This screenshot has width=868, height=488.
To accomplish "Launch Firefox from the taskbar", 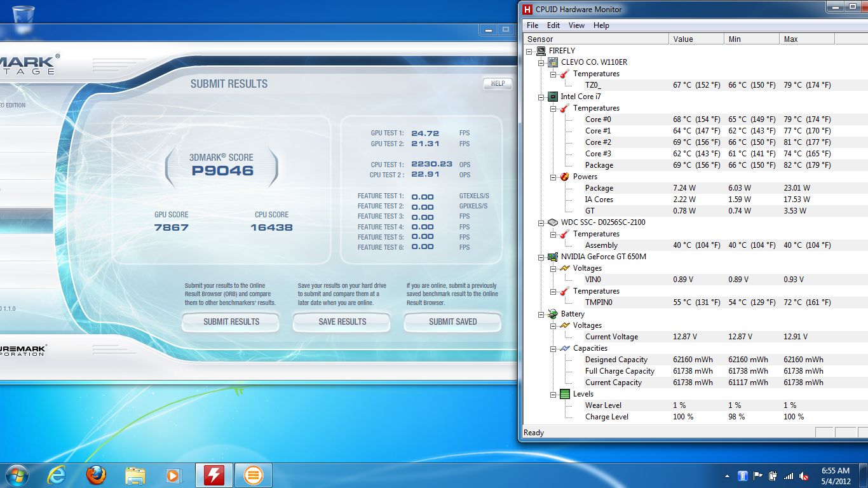I will coord(96,475).
